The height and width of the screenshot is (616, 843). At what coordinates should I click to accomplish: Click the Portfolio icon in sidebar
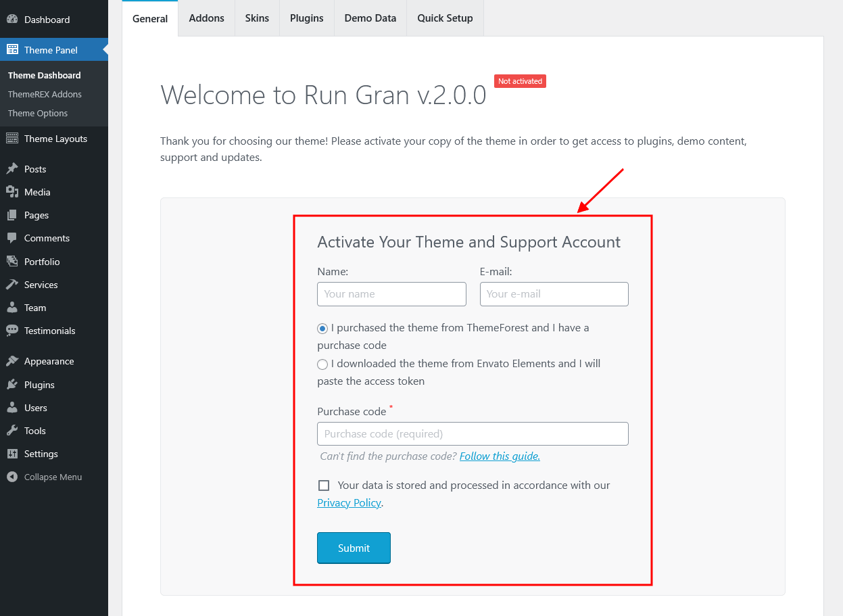tap(12, 262)
